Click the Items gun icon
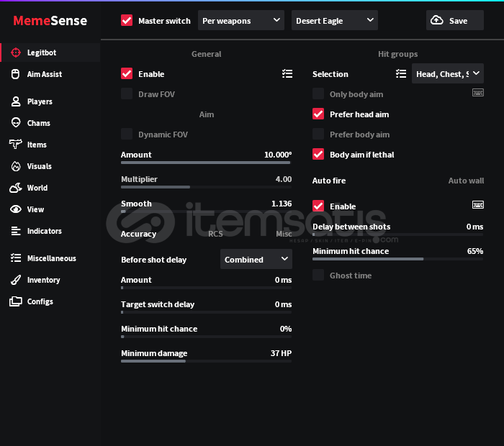This screenshot has width=504, height=446. (x=15, y=144)
